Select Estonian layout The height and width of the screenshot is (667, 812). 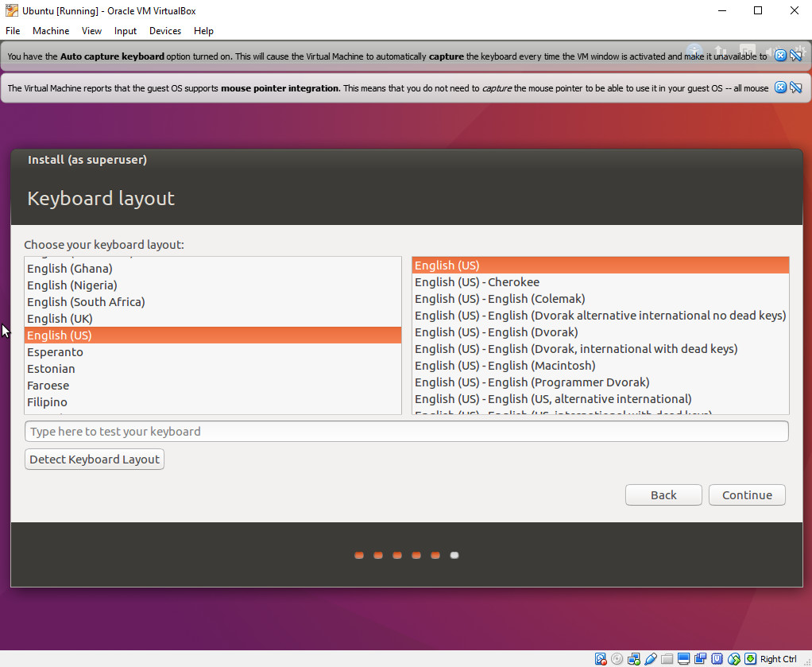point(213,369)
